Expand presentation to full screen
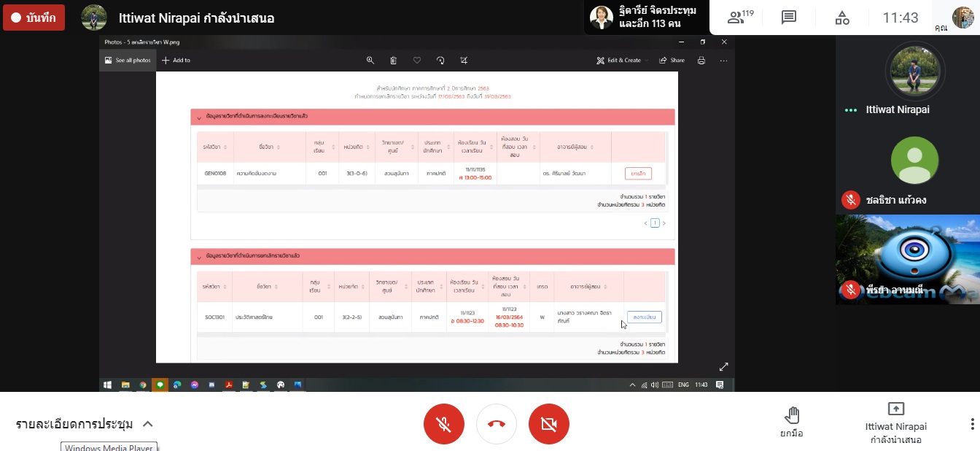This screenshot has height=451, width=980. tap(723, 366)
